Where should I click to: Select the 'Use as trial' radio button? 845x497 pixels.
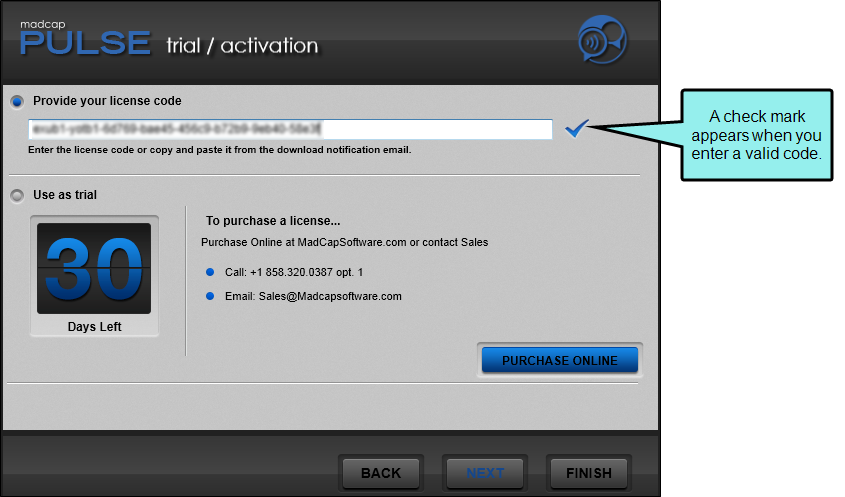click(x=17, y=195)
